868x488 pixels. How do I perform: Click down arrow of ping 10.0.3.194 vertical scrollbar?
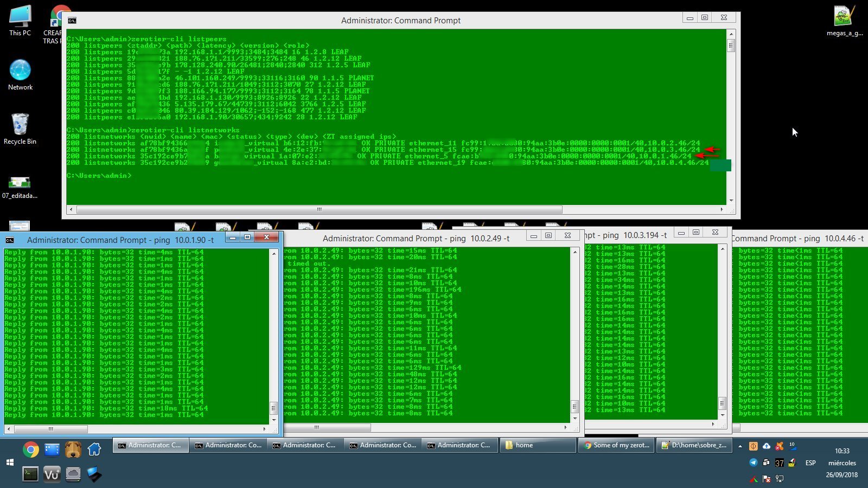722,415
